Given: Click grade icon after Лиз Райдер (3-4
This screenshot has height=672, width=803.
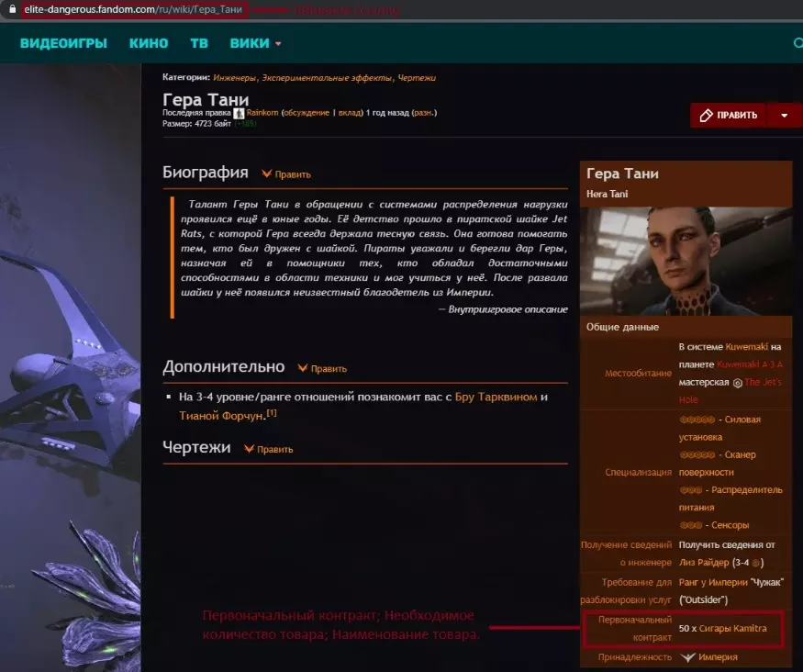Looking at the screenshot, I should 755,563.
